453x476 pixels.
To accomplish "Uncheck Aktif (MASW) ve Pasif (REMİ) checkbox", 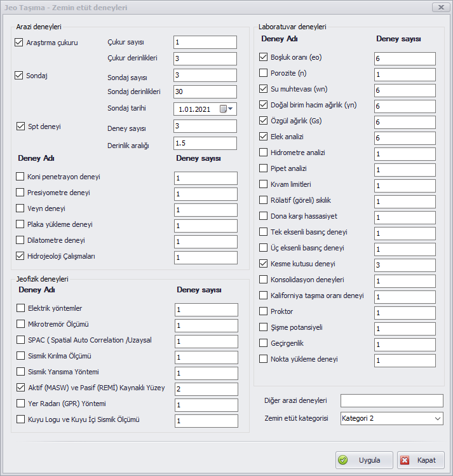I will click(x=20, y=388).
